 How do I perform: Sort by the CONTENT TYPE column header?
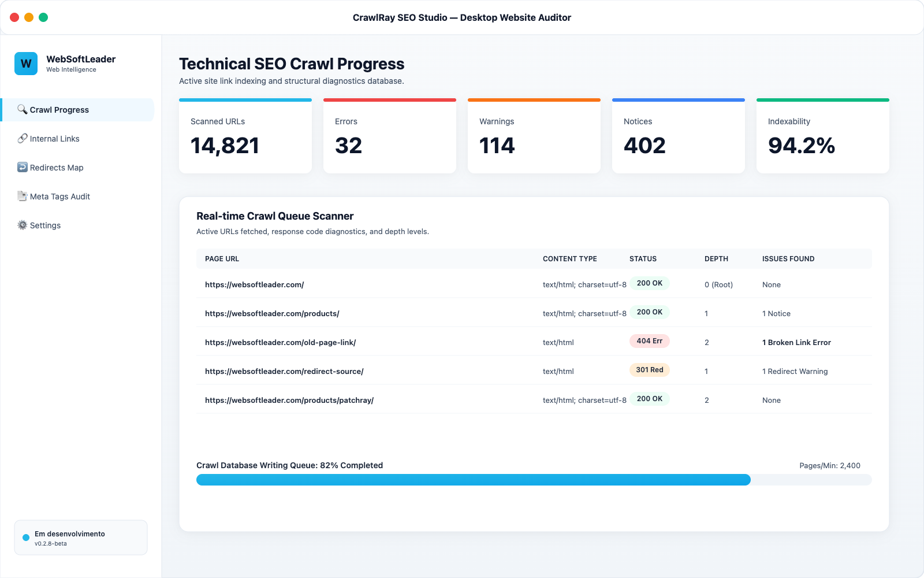(570, 259)
